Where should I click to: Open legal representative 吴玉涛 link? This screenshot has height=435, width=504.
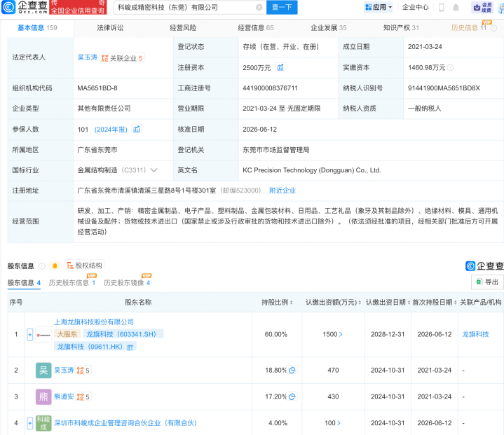pyautogui.click(x=88, y=57)
